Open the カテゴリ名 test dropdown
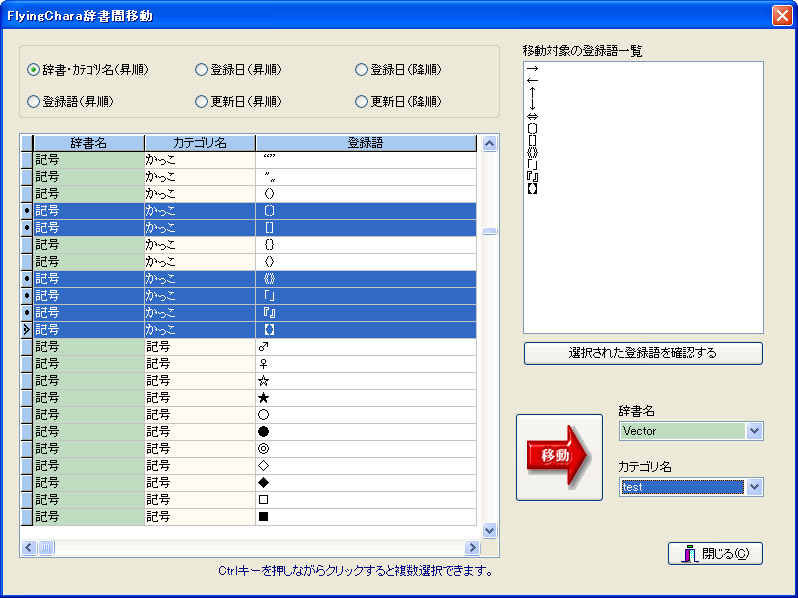 tap(754, 487)
